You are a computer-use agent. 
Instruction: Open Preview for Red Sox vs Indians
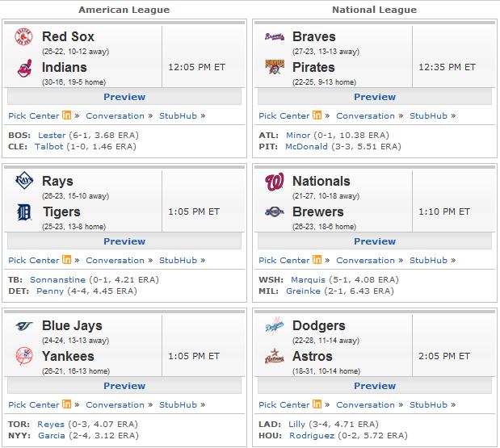124,97
